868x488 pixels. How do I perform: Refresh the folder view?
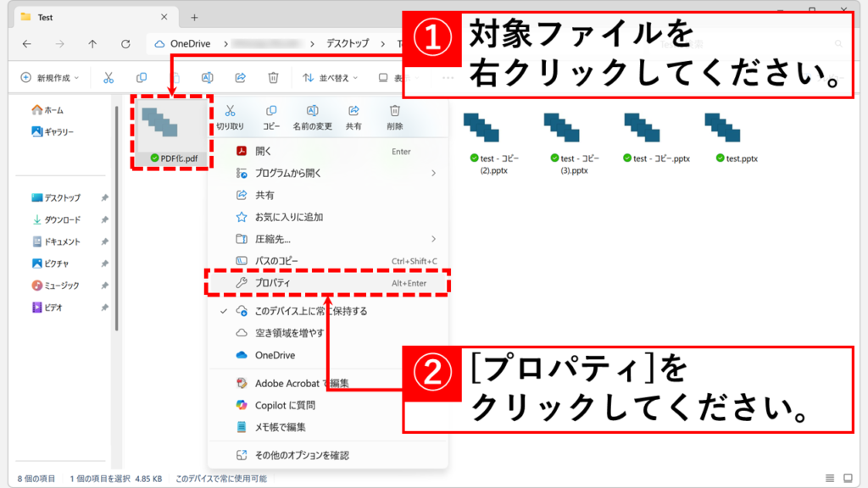[x=125, y=44]
